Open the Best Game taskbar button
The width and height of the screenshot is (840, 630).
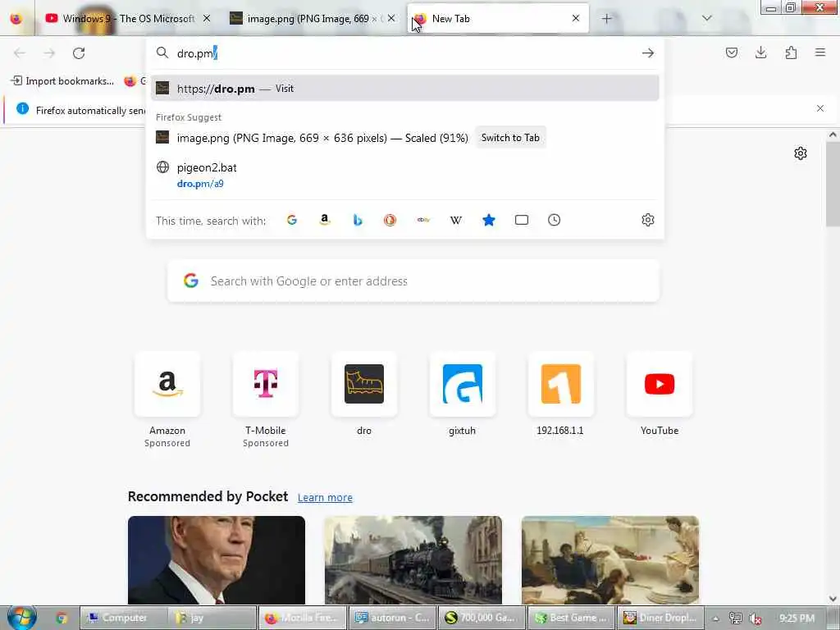[571, 619]
